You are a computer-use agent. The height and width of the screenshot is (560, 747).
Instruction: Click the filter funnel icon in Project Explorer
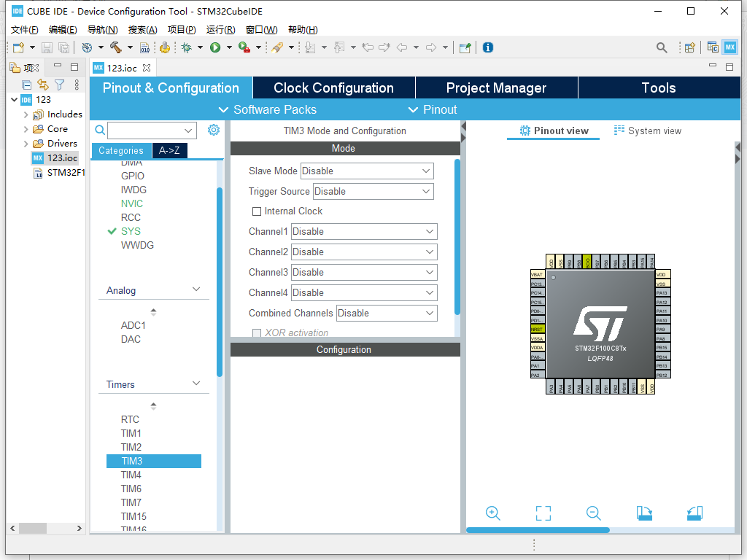(x=60, y=85)
